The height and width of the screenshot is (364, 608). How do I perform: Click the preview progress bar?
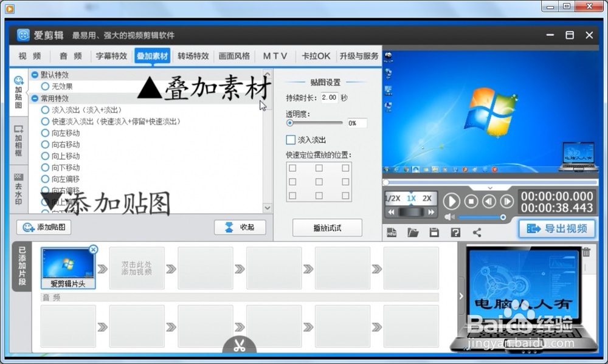coord(490,182)
